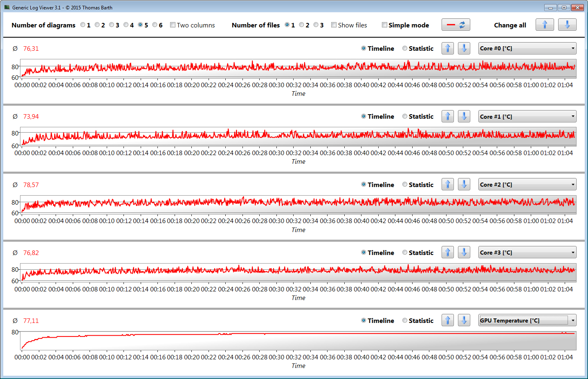
Task: Open the Core #1 [°C] dropdown
Action: tap(527, 117)
